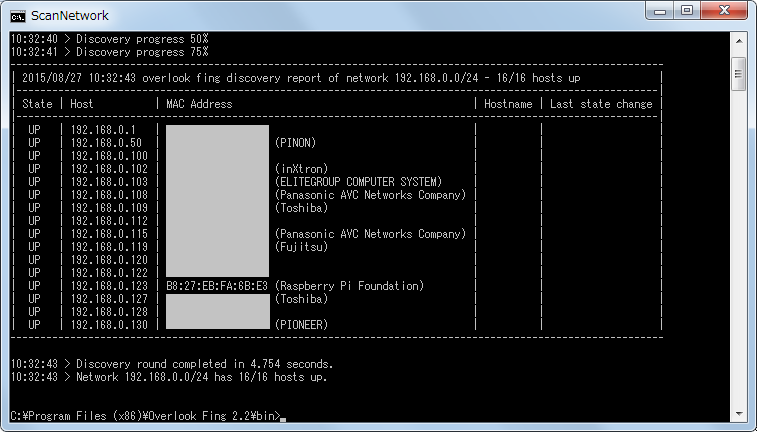This screenshot has height=432, width=757.
Task: Click host 192.168.0.127
Action: (x=109, y=299)
